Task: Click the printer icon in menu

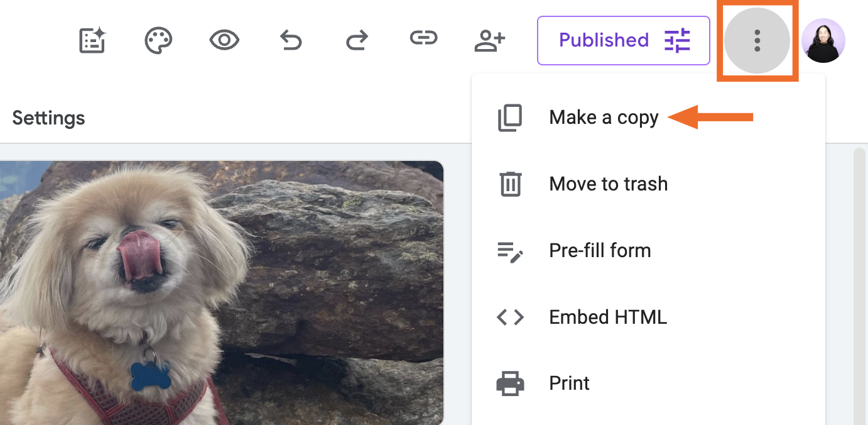Action: 510,384
